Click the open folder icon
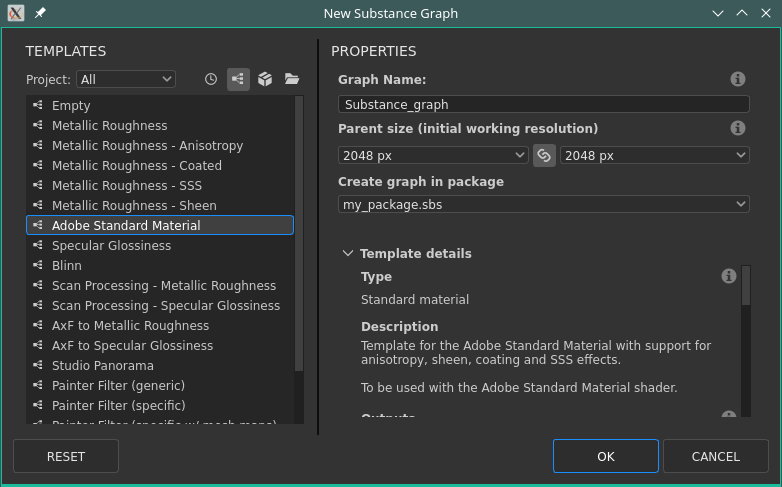782x487 pixels. 292,79
